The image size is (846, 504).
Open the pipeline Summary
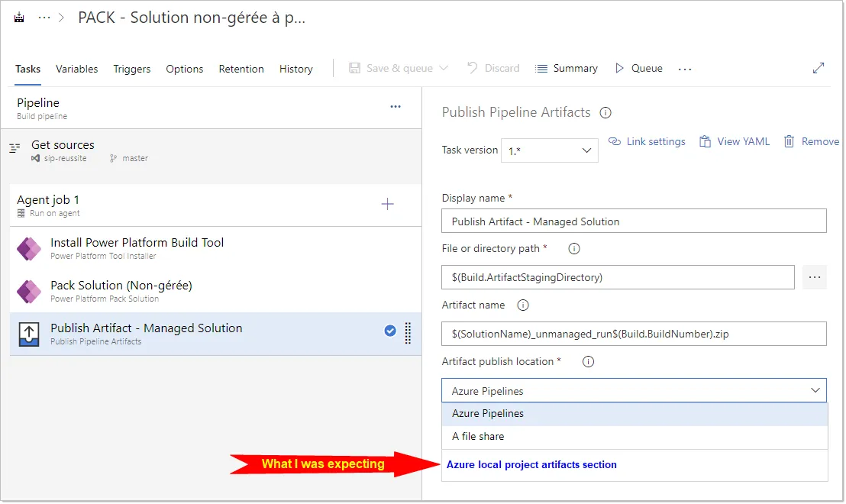click(x=567, y=68)
